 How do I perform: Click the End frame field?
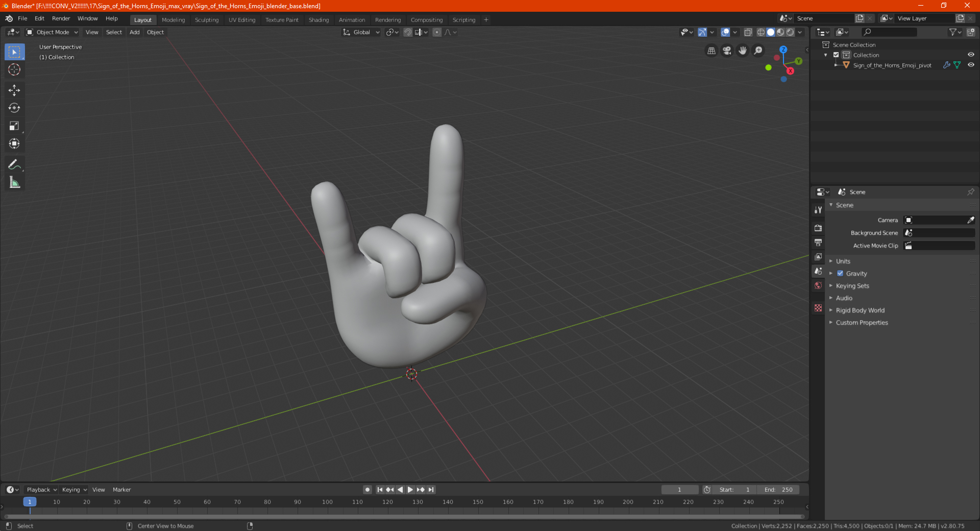click(778, 490)
